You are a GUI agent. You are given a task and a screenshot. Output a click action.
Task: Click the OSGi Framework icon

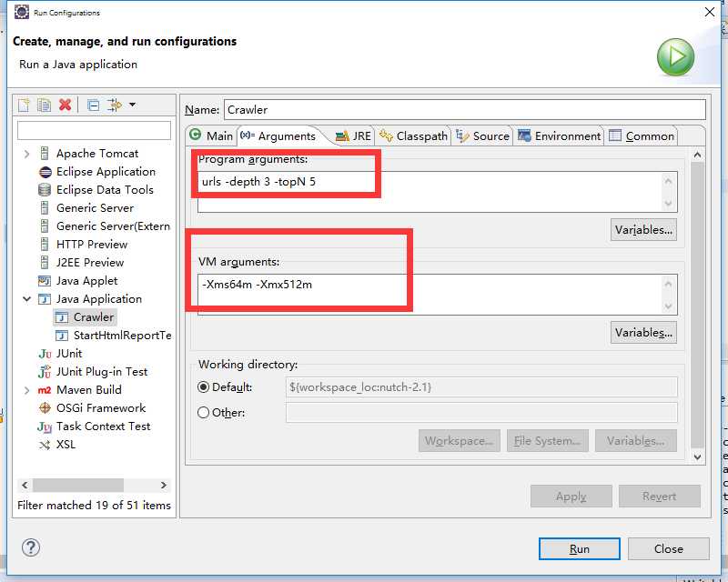click(45, 408)
